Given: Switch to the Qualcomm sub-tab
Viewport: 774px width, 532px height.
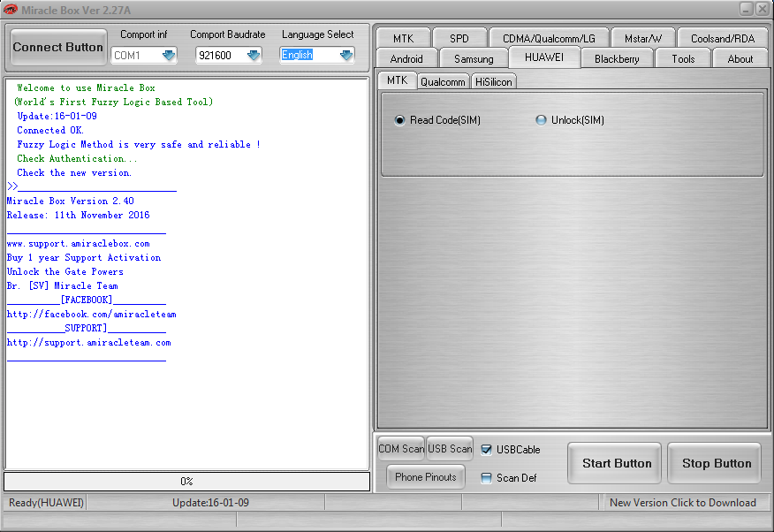Looking at the screenshot, I should coord(443,82).
